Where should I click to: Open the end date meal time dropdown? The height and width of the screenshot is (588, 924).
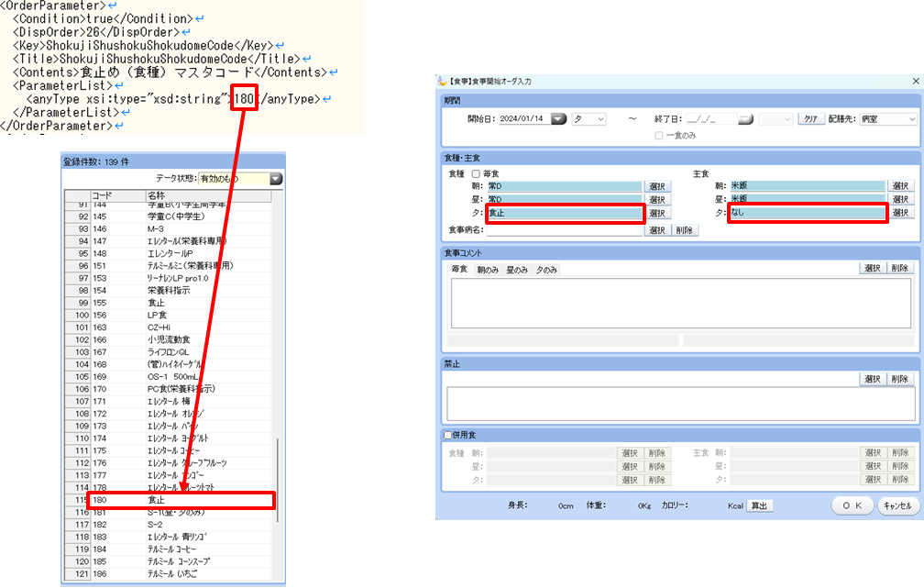coord(775,119)
